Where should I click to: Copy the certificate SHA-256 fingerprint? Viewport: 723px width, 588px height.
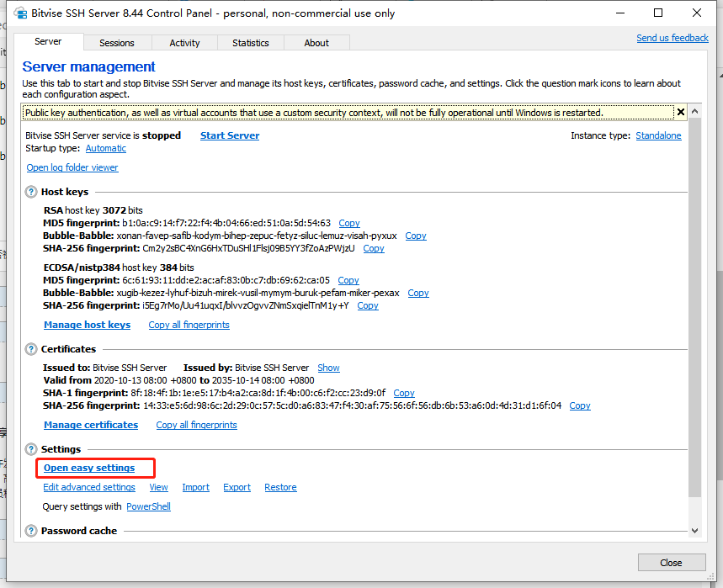(580, 405)
